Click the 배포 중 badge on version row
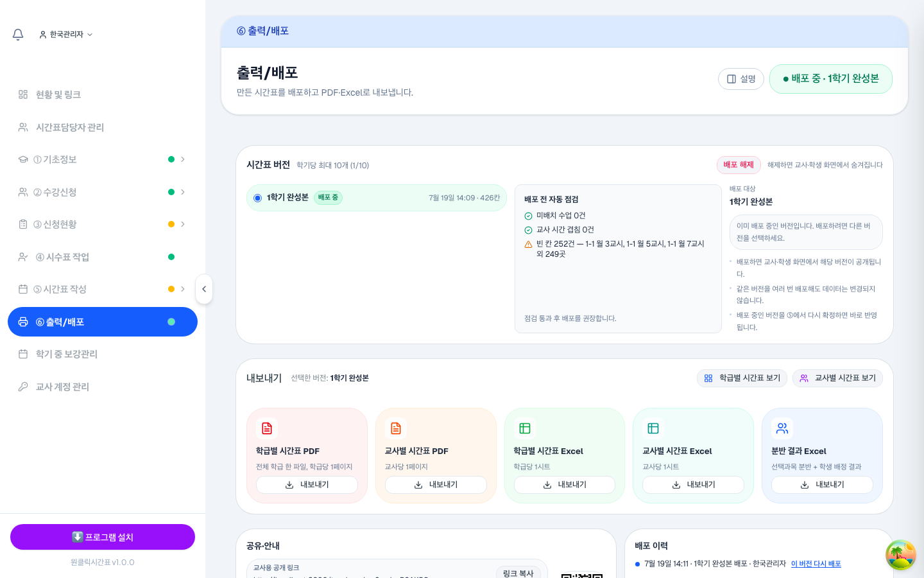Screen dimensions: 924x578 point(328,198)
